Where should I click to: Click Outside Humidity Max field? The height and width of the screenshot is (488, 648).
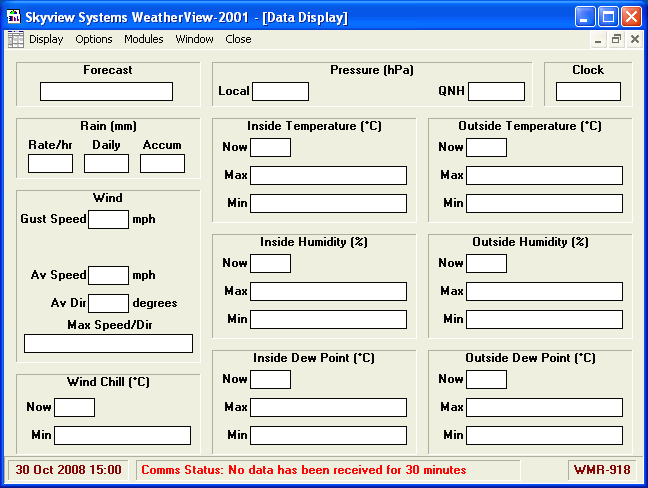[544, 292]
